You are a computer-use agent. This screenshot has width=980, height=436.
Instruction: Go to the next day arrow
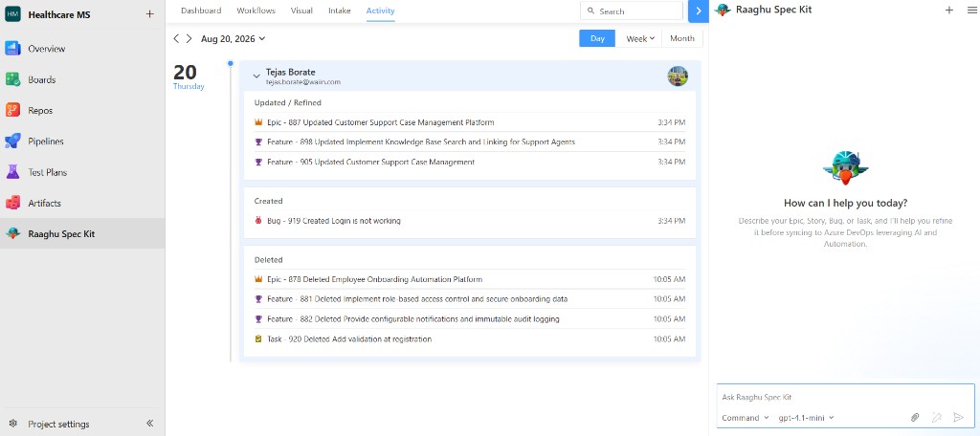pyautogui.click(x=189, y=39)
